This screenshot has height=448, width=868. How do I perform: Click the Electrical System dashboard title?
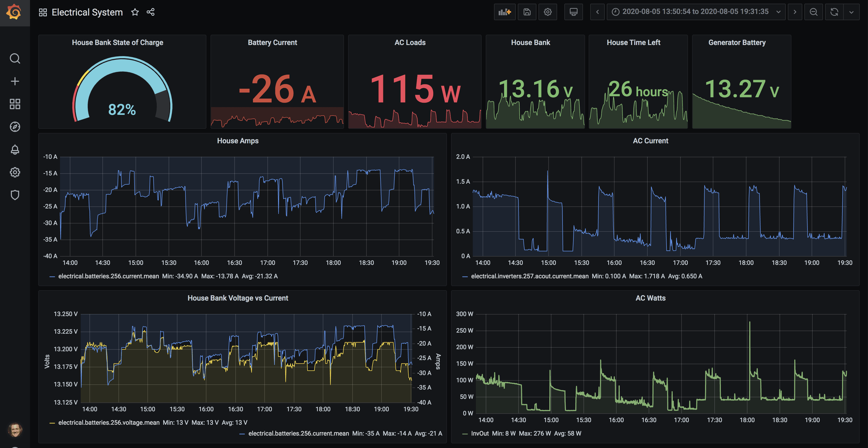pos(87,12)
